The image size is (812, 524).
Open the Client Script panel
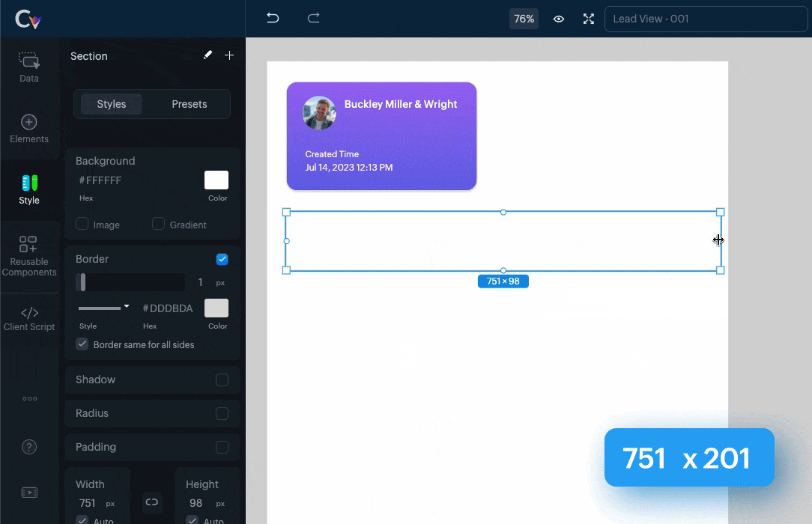[29, 318]
